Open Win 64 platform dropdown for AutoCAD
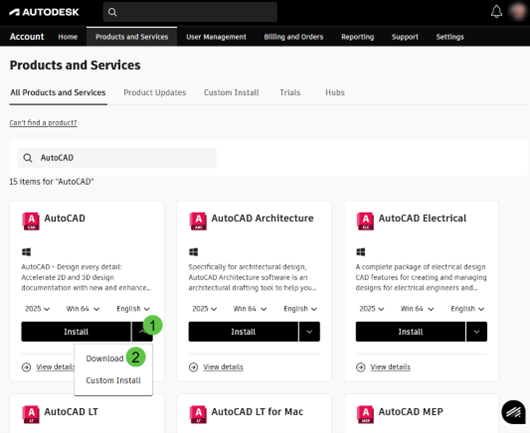 point(83,309)
